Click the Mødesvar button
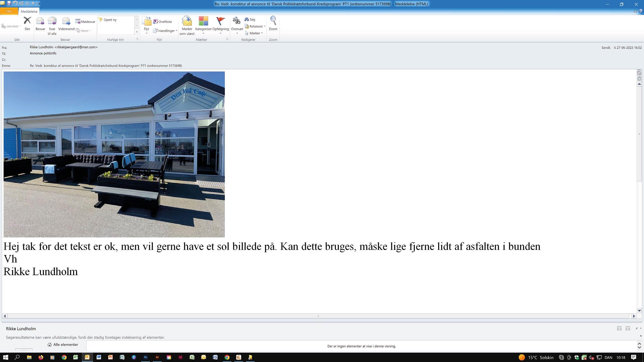The height and width of the screenshot is (362, 644). pos(85,22)
